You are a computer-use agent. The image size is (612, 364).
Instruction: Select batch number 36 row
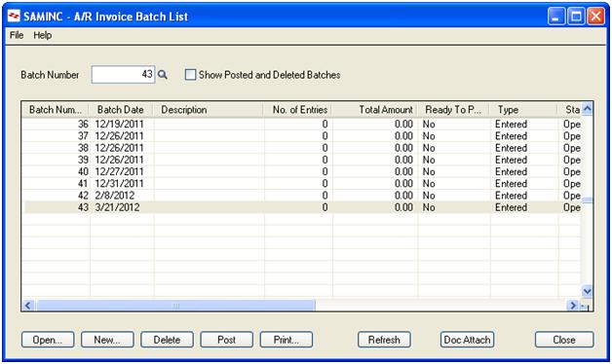[x=302, y=124]
